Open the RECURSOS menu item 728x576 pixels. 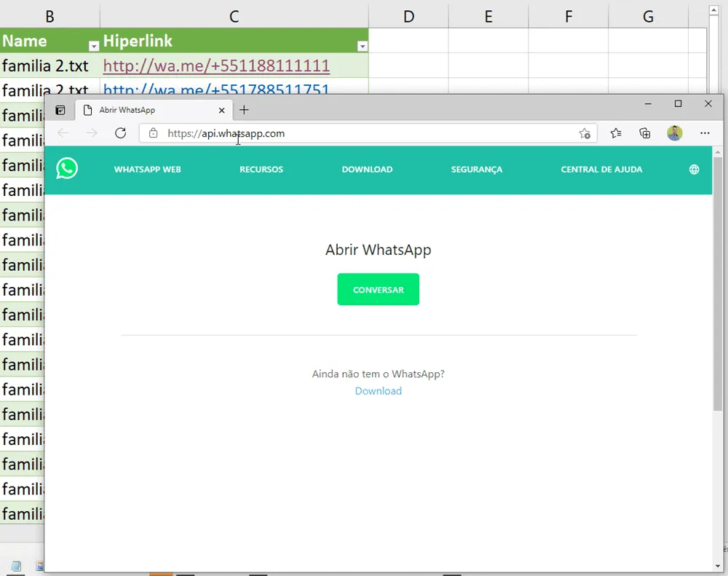tap(261, 170)
